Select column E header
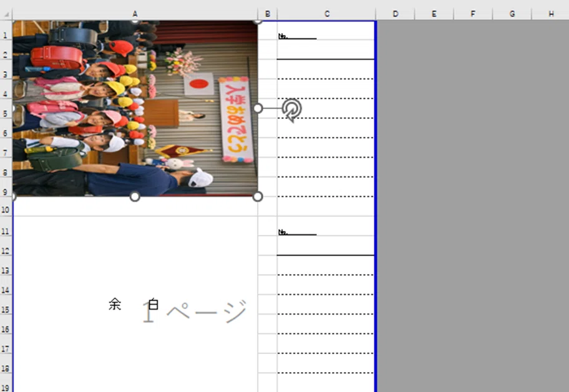The height and width of the screenshot is (392, 569). 434,14
